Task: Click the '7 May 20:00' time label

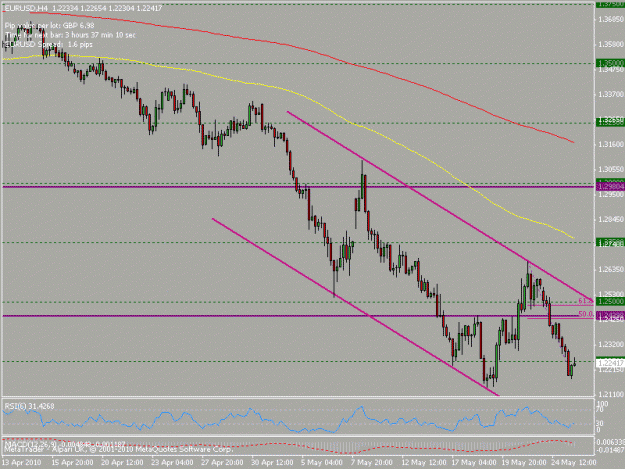Action: pyautogui.click(x=372, y=462)
